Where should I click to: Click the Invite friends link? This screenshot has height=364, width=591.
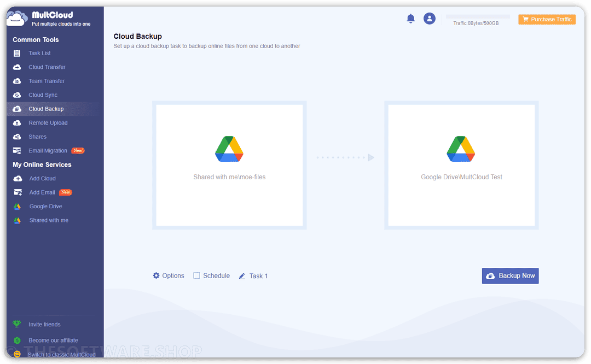point(44,325)
